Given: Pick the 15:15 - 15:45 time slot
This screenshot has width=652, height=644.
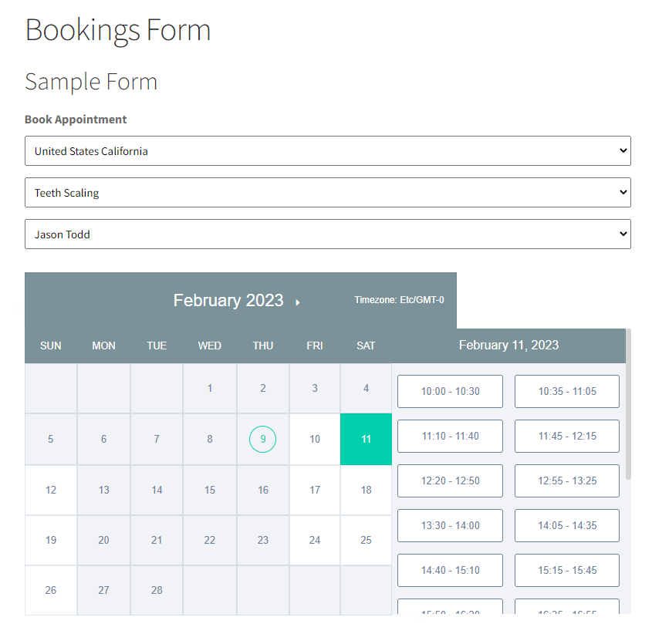Looking at the screenshot, I should (567, 570).
